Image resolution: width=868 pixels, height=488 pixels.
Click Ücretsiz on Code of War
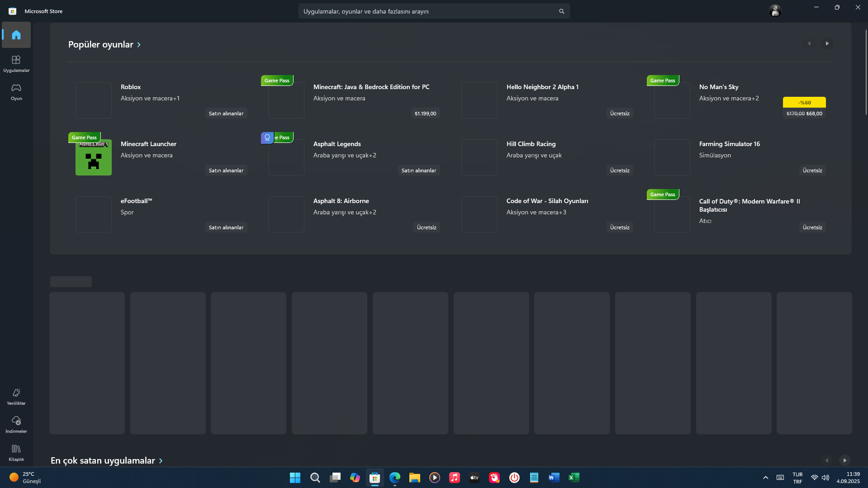point(620,227)
